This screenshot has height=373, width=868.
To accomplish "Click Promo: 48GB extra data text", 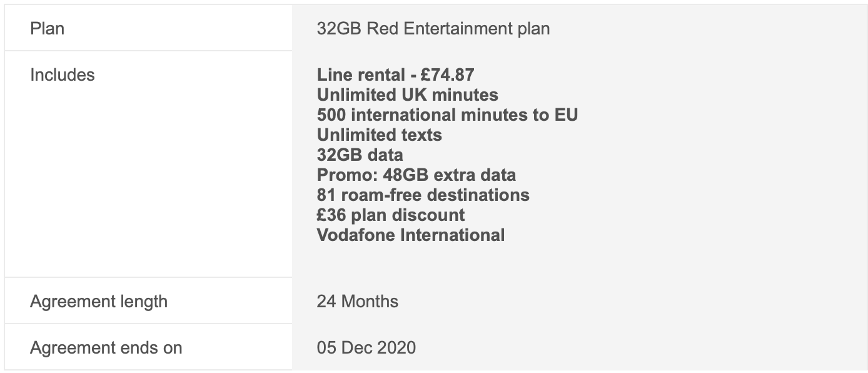I will click(x=416, y=175).
